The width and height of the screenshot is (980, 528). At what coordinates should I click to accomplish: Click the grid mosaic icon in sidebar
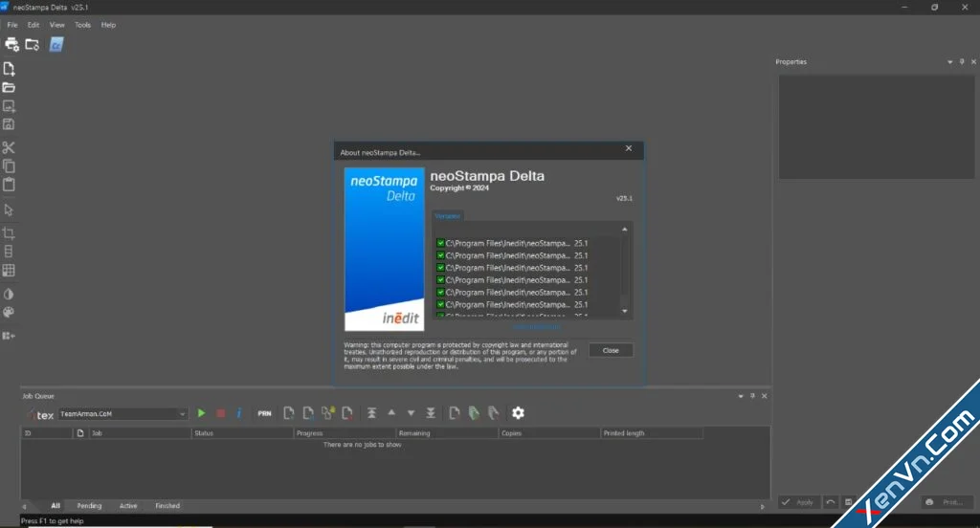pyautogui.click(x=9, y=271)
